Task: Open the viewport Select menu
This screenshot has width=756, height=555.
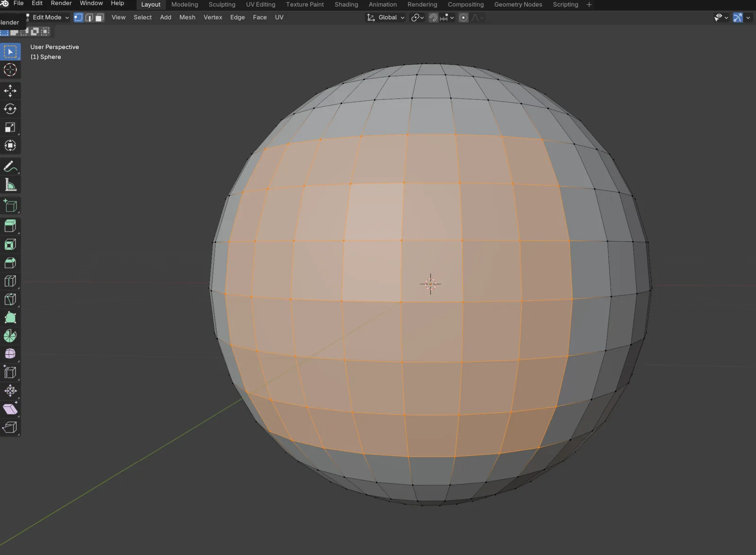Action: click(143, 17)
